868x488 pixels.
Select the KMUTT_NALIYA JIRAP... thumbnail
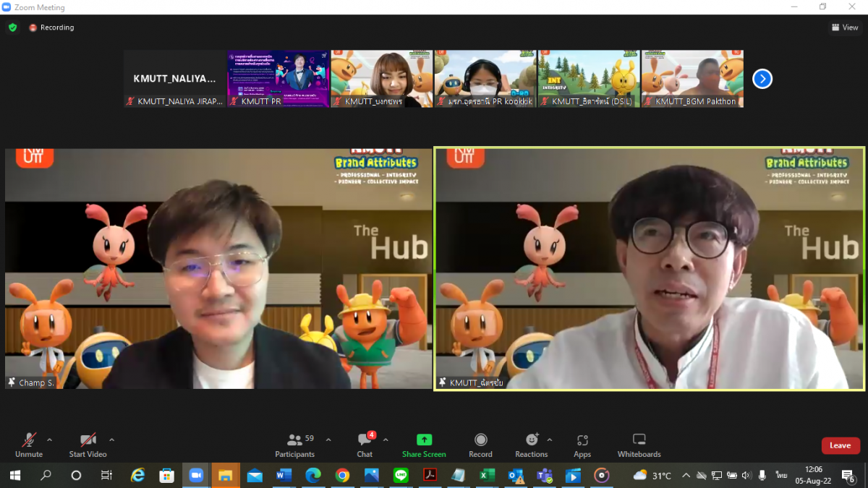[x=175, y=79]
